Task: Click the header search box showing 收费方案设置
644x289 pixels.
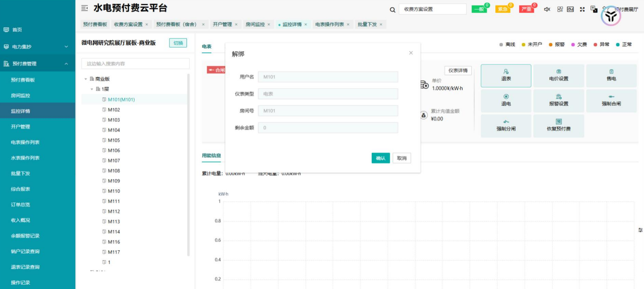Action: pos(432,9)
